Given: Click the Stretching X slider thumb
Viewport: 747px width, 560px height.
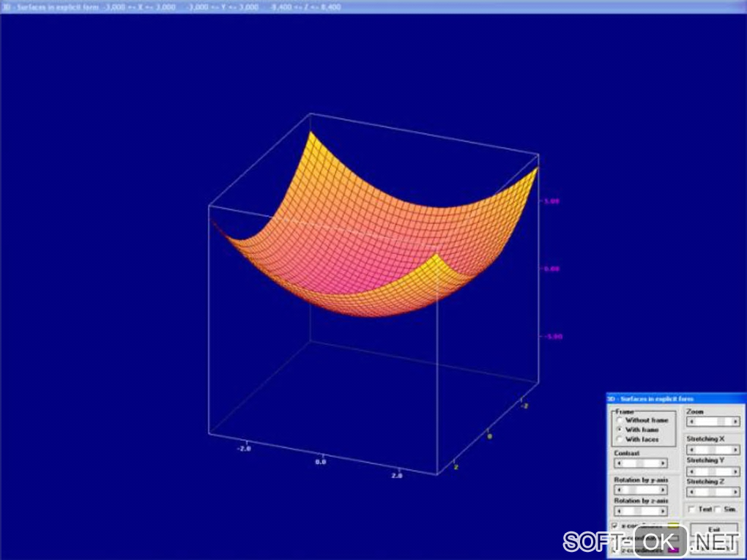Looking at the screenshot, I should [x=713, y=449].
